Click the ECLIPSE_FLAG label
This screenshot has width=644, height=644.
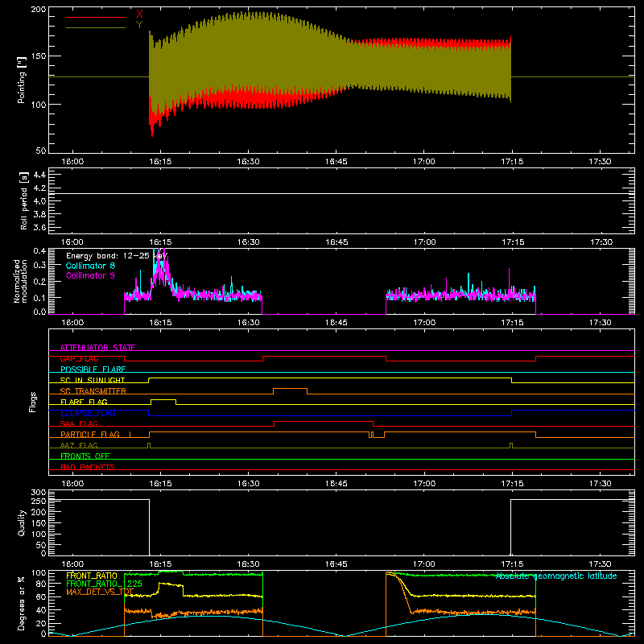coord(89,413)
